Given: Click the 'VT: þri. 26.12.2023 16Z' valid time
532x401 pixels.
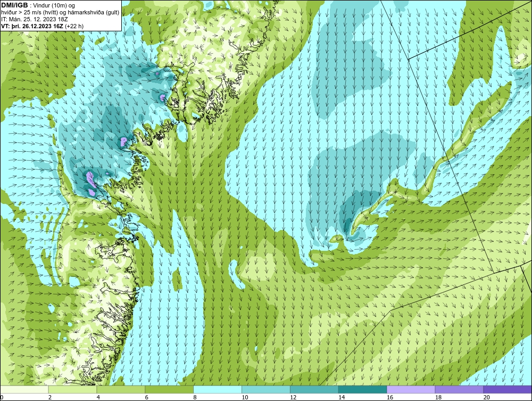Looking at the screenshot, I should click(x=32, y=26).
